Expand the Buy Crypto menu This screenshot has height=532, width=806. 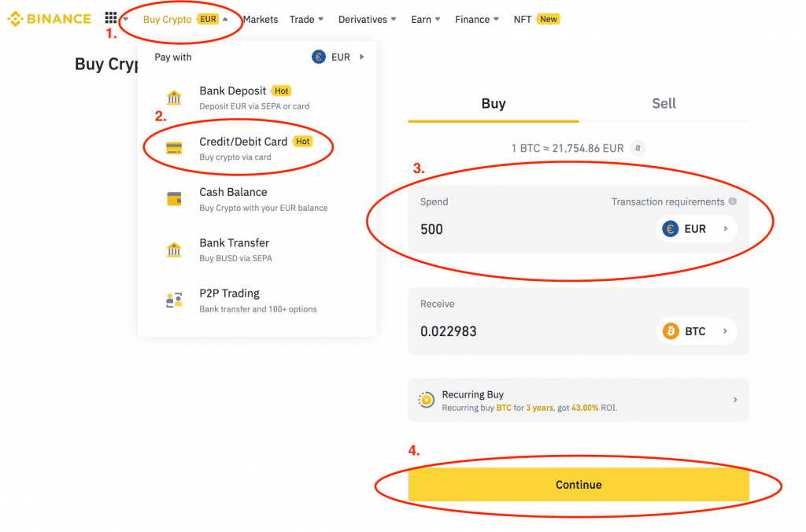tap(186, 19)
